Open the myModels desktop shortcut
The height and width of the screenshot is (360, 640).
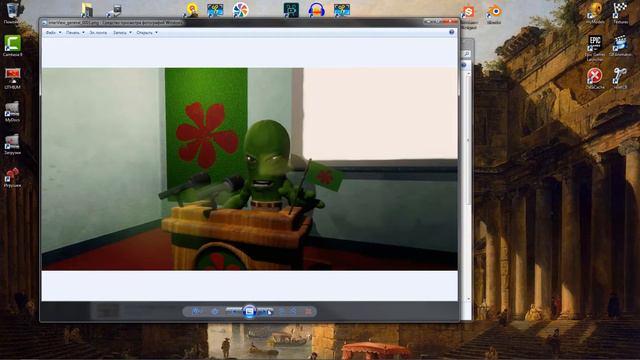[595, 12]
